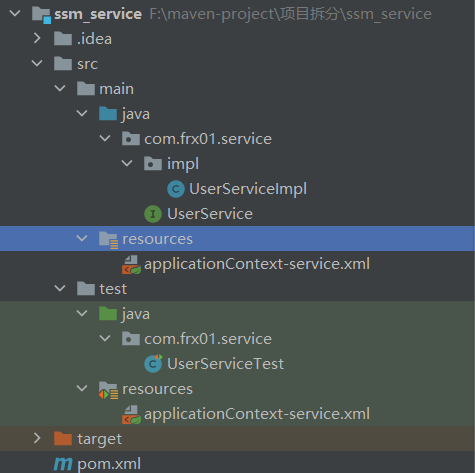Click the UserService interface icon
Viewport: 475px width, 473px height.
tap(153, 214)
